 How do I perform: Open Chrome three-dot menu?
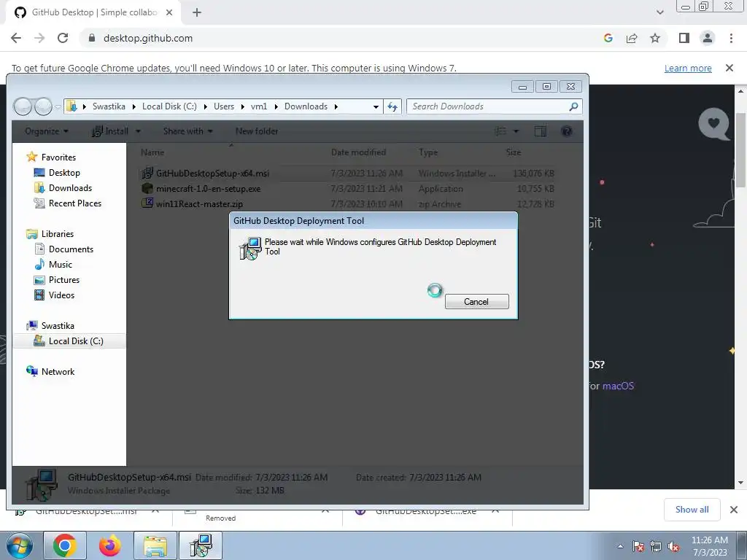coord(731,38)
